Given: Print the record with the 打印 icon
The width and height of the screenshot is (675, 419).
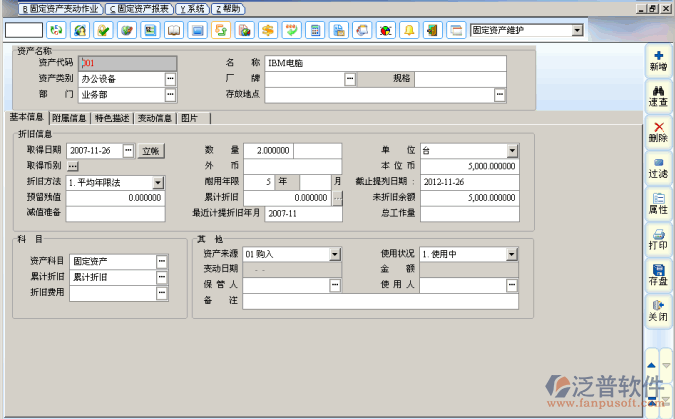Looking at the screenshot, I should click(658, 239).
